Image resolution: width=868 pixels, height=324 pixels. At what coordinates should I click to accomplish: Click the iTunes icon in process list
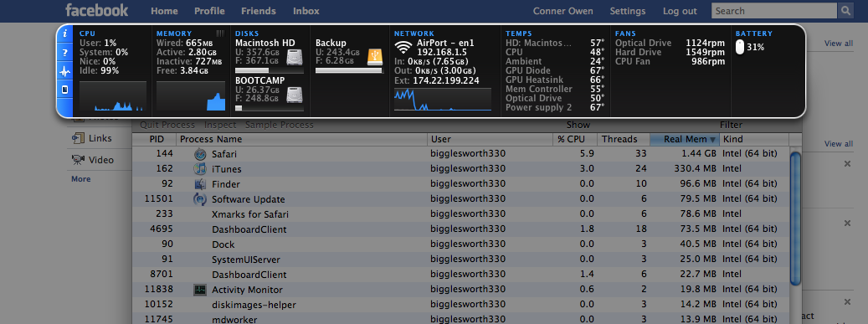tap(200, 169)
